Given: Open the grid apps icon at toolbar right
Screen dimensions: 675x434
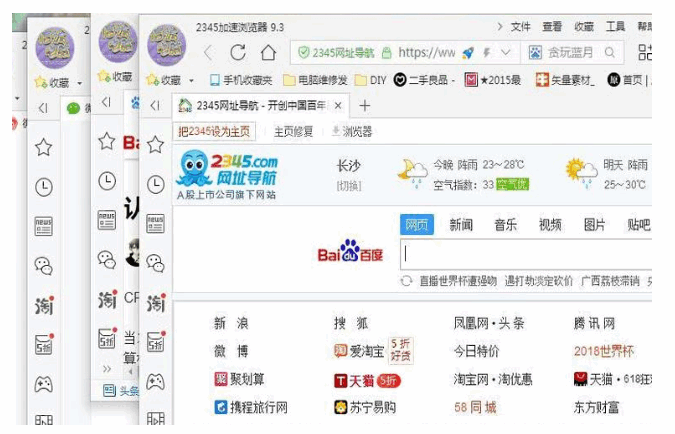Looking at the screenshot, I should (x=645, y=53).
